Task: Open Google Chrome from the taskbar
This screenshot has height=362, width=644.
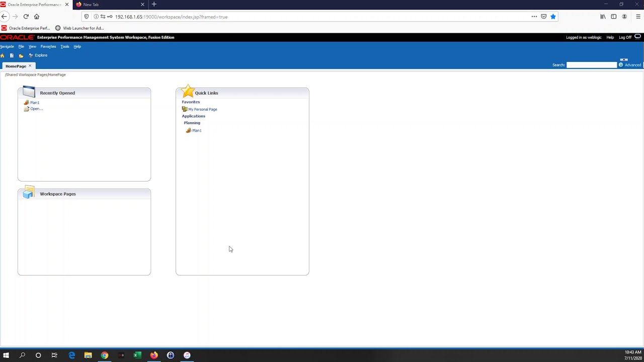Action: pyautogui.click(x=105, y=355)
